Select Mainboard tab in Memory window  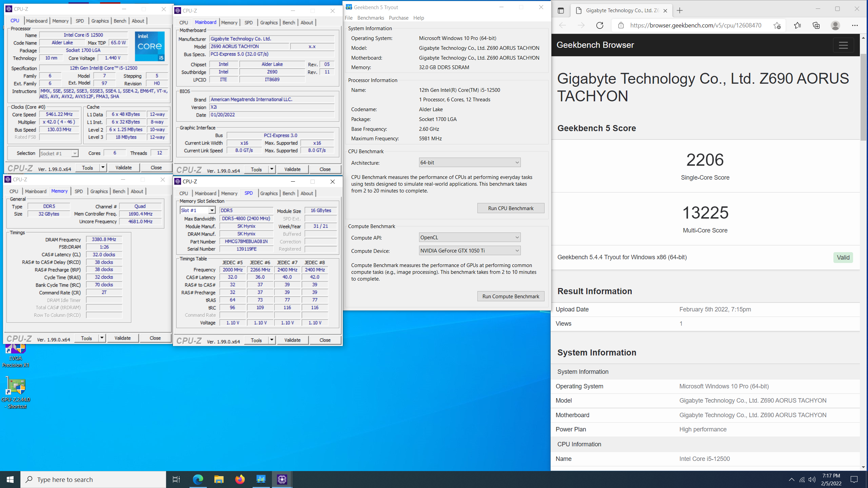[36, 191]
